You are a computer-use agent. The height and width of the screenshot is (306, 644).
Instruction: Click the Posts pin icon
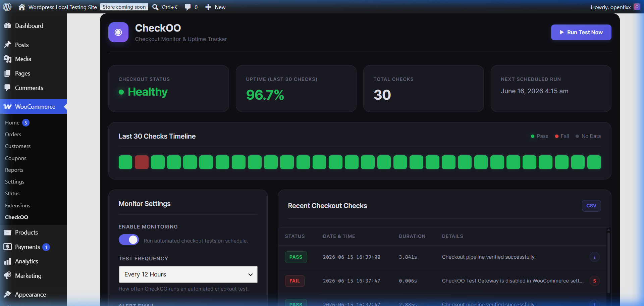(7, 45)
